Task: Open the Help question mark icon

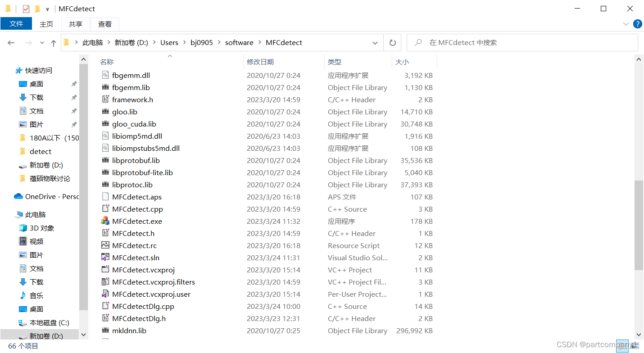Action: [x=638, y=24]
